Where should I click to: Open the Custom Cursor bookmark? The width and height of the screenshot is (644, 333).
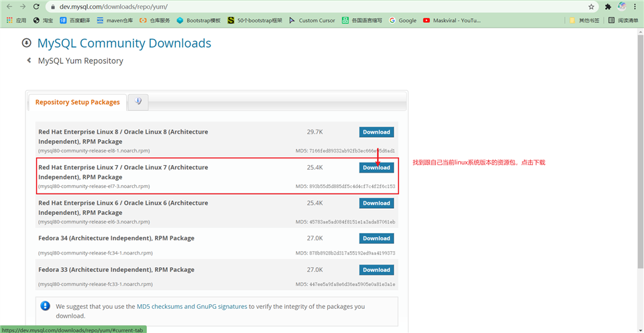coord(312,20)
